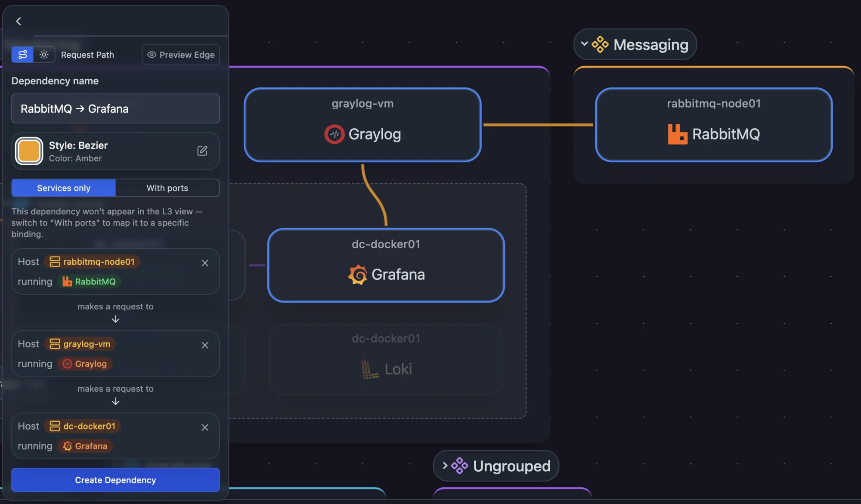Click the dc-docker01 host chip
861x504 pixels.
click(83, 426)
